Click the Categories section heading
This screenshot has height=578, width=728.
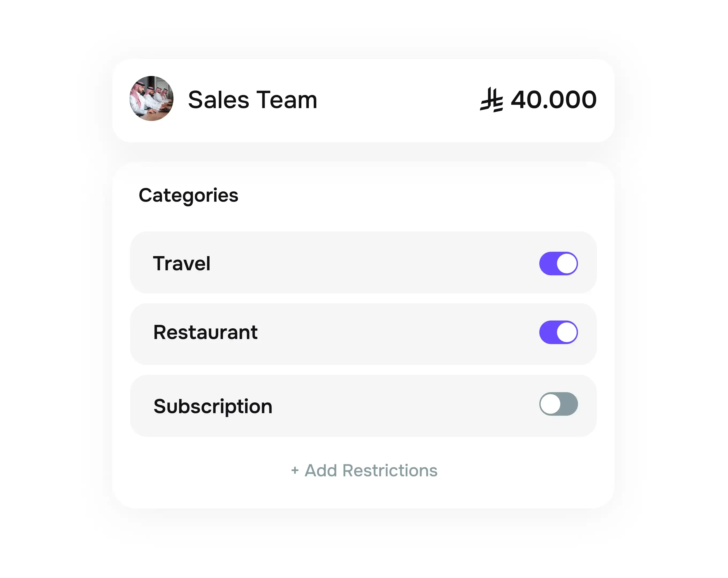(x=188, y=195)
